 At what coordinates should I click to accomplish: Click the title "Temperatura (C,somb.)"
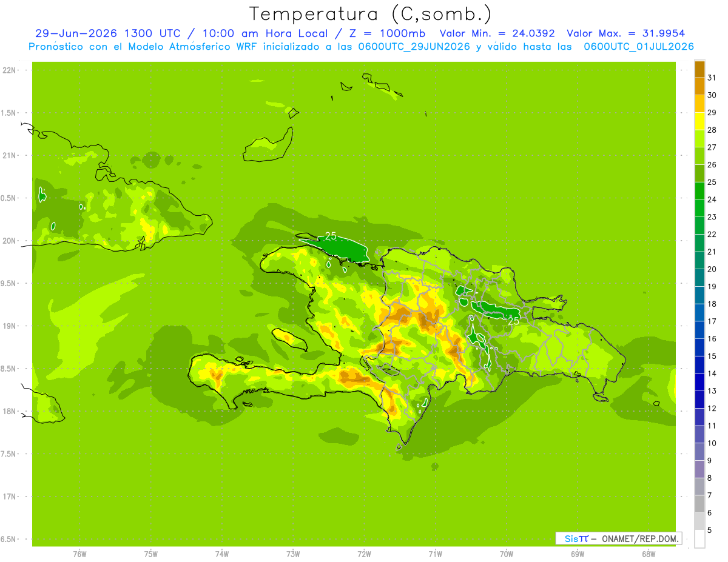(370, 14)
